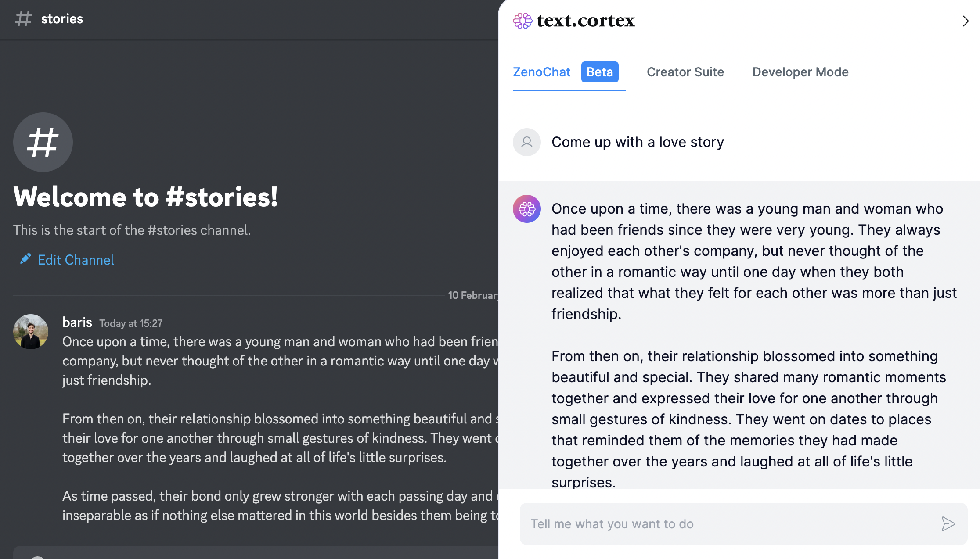The height and width of the screenshot is (559, 980).
Task: Focus the 'Tell me what you want to do' field
Action: pos(729,524)
